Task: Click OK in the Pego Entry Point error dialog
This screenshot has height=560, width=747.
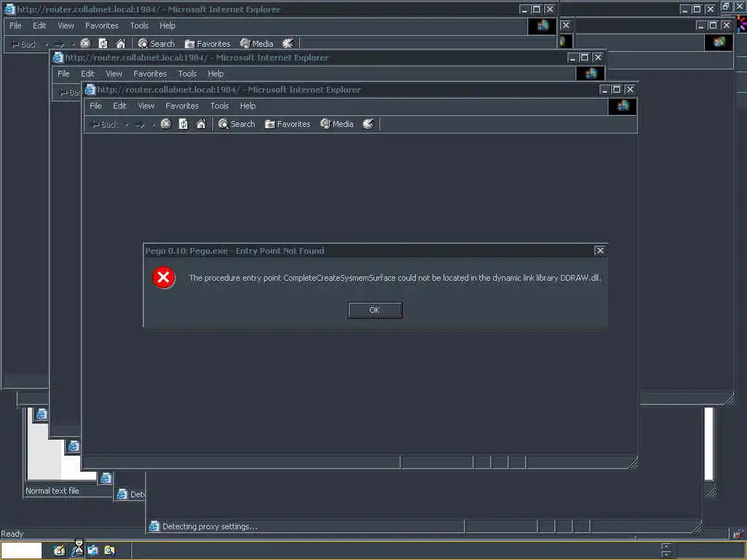Action: 375,310
